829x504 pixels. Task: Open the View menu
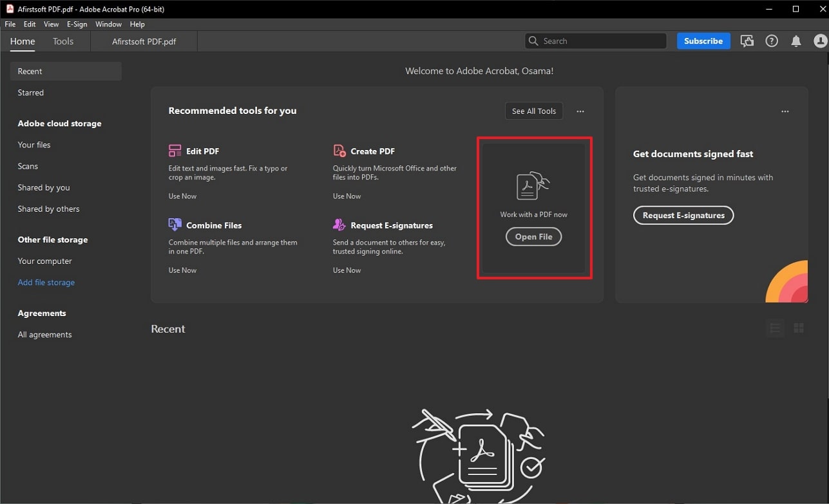52,24
